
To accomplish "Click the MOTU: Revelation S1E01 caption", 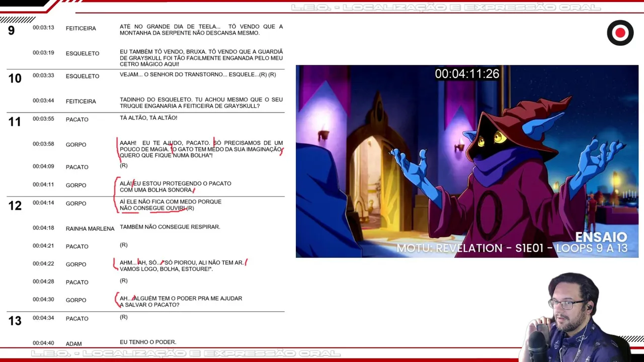I will click(512, 248).
